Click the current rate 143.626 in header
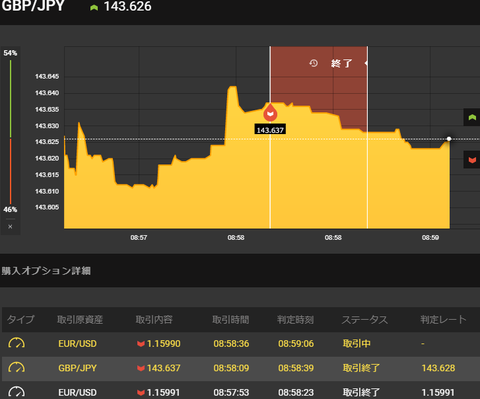The height and width of the screenshot is (399, 480). coord(128,6)
